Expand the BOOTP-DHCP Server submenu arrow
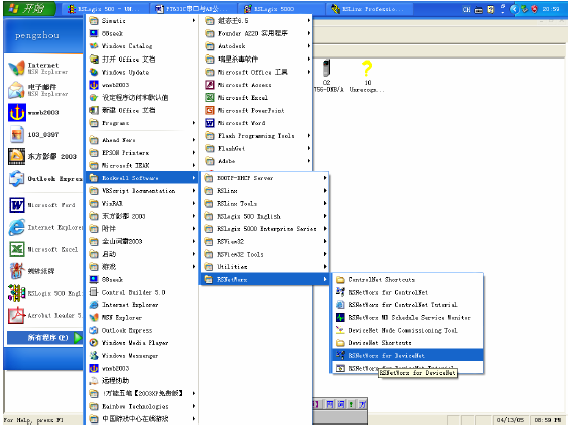Screen dimensions: 573x433 click(x=325, y=178)
